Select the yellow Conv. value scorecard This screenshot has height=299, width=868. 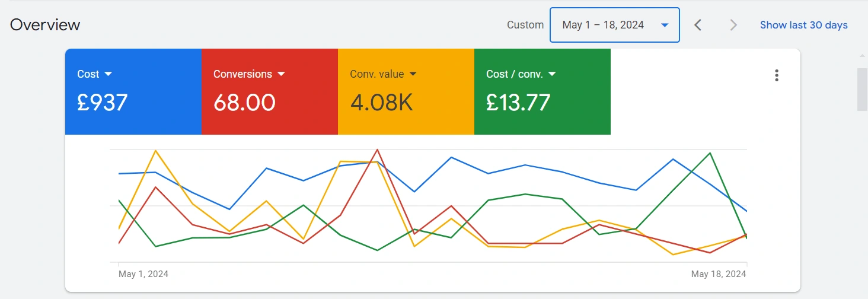pos(406,91)
